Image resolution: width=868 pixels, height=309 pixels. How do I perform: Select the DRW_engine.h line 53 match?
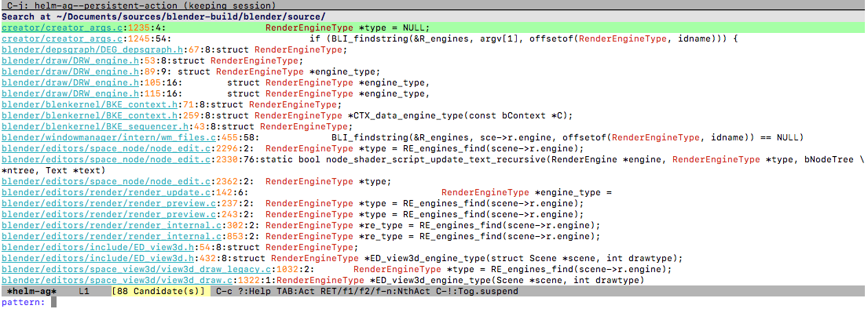(434, 60)
